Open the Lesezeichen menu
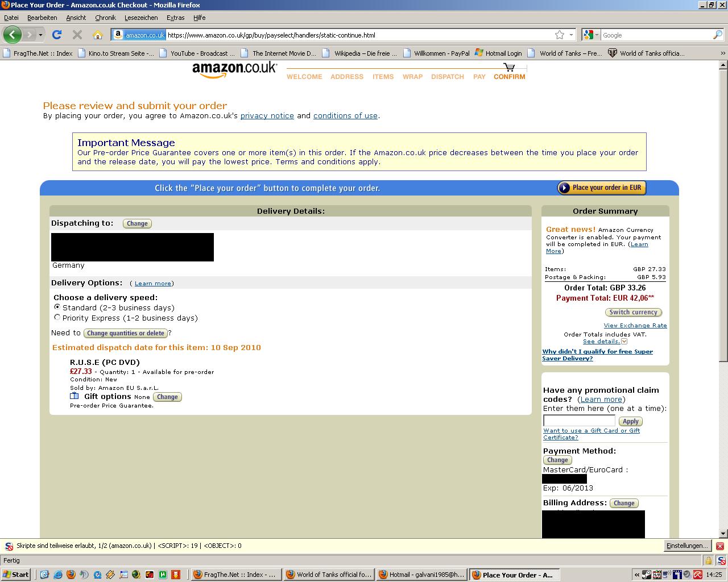This screenshot has width=728, height=582. pyautogui.click(x=141, y=18)
